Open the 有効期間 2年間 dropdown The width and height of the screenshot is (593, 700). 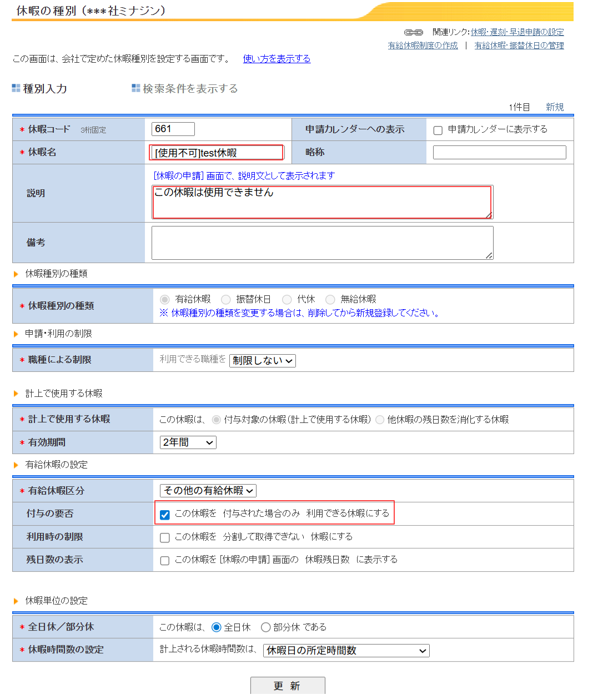tap(188, 442)
